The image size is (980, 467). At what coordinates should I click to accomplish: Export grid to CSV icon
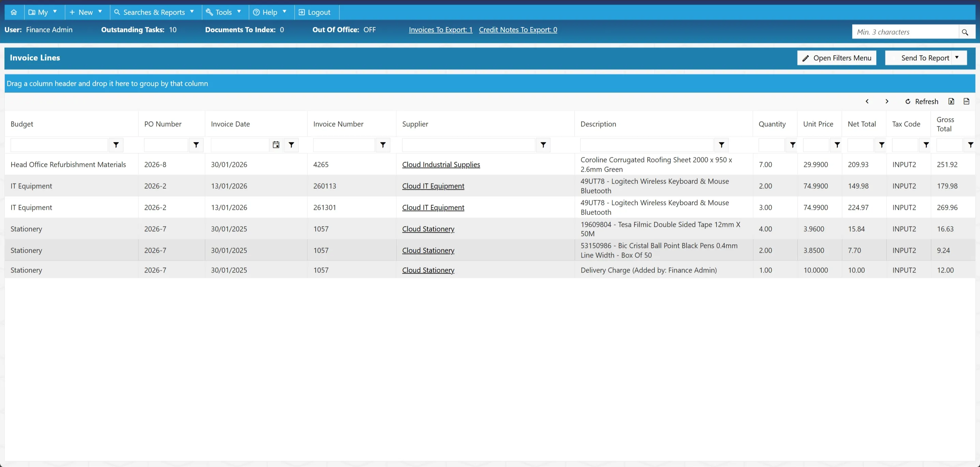[x=966, y=101]
